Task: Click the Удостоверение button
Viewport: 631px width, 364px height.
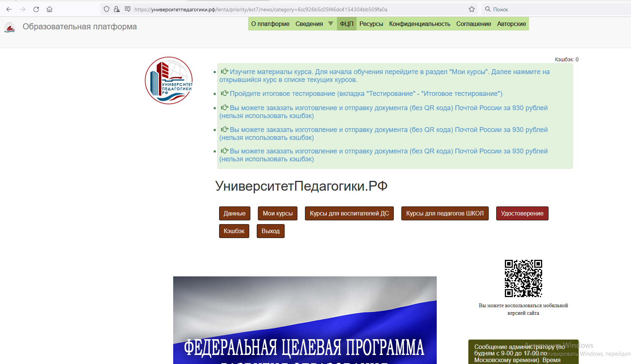Action: (x=522, y=213)
